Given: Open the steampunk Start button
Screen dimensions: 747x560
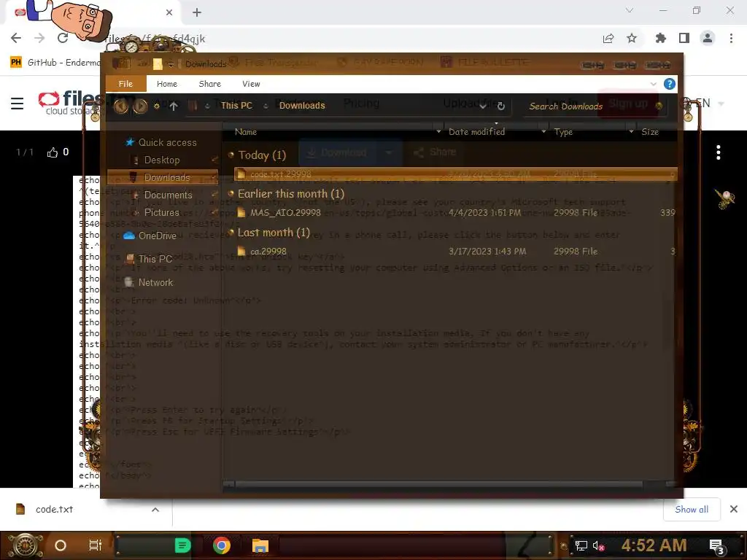Looking at the screenshot, I should pos(26,545).
